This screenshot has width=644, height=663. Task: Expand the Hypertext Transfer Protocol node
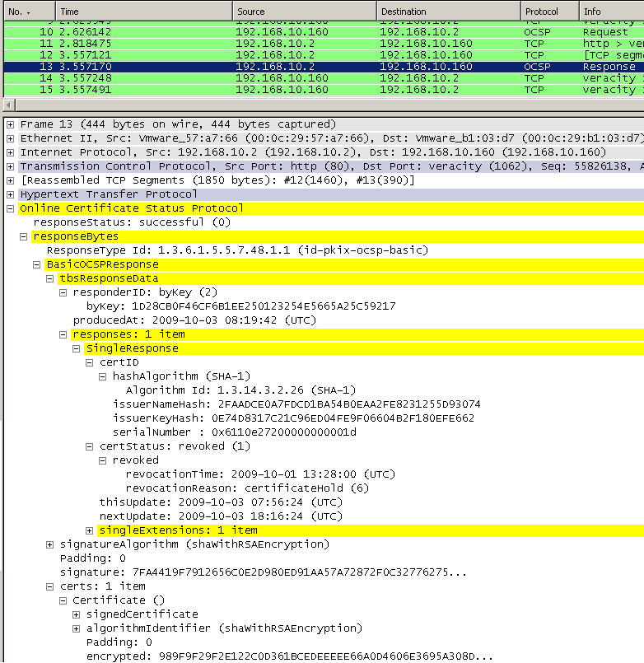[10, 194]
